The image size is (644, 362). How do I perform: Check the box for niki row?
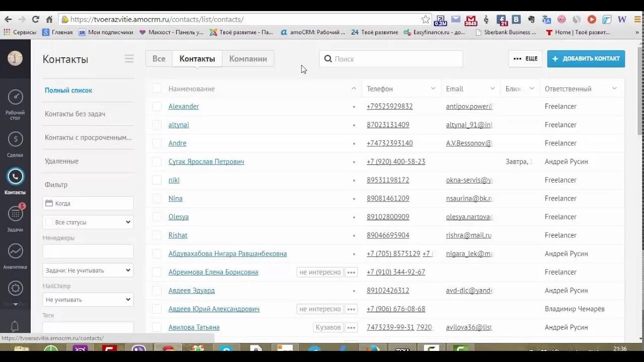point(157,180)
